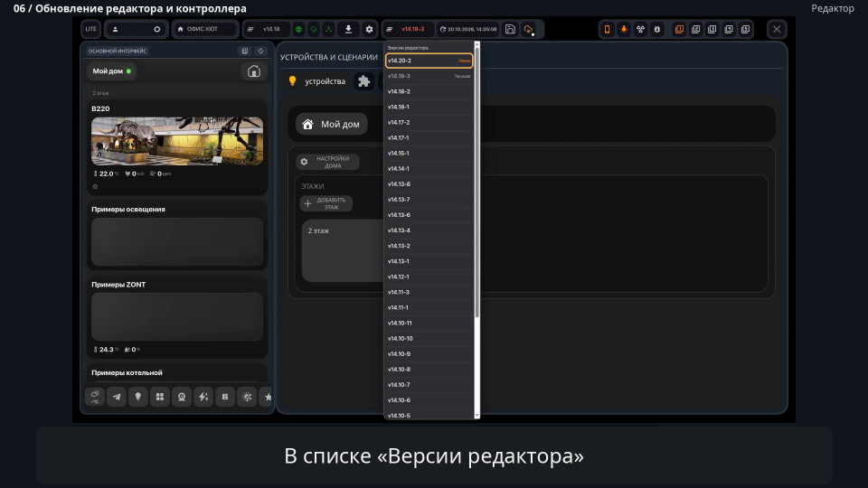Close the editor with the X button
868x488 pixels.
777,29
